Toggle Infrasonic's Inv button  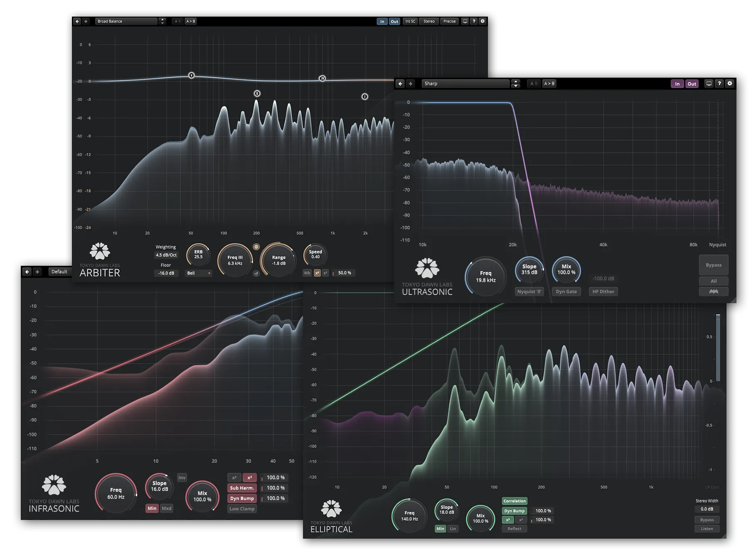pos(182,478)
